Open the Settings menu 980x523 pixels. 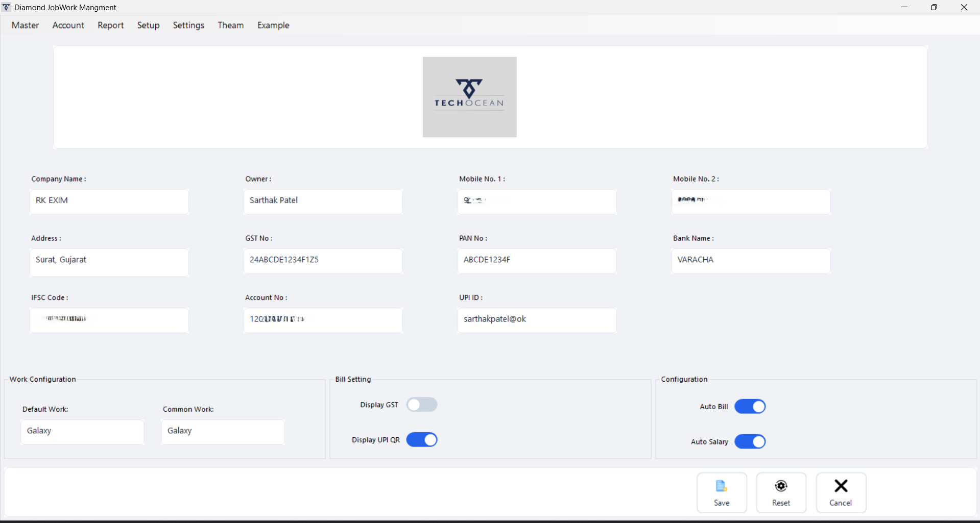[x=188, y=25]
